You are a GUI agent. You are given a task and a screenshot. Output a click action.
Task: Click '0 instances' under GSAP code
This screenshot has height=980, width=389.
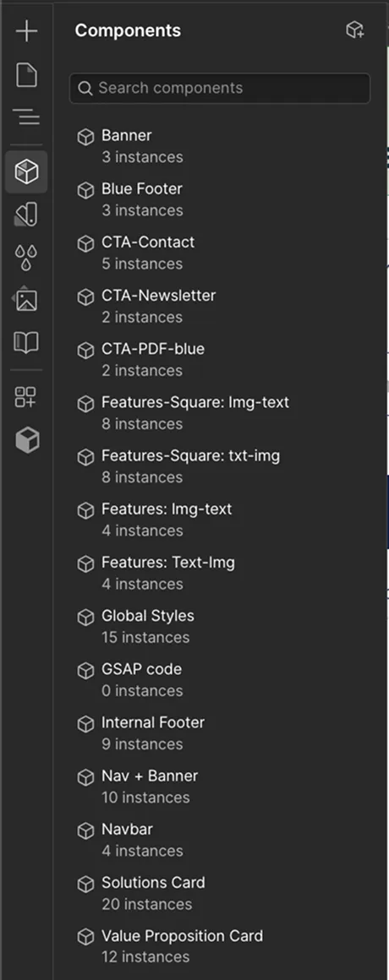pyautogui.click(x=143, y=690)
